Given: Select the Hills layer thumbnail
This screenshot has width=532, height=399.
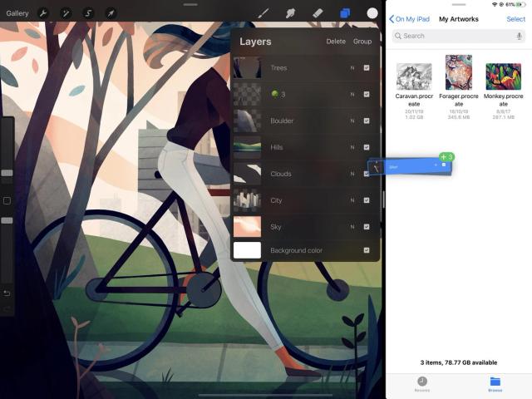Looking at the screenshot, I should (248, 147).
